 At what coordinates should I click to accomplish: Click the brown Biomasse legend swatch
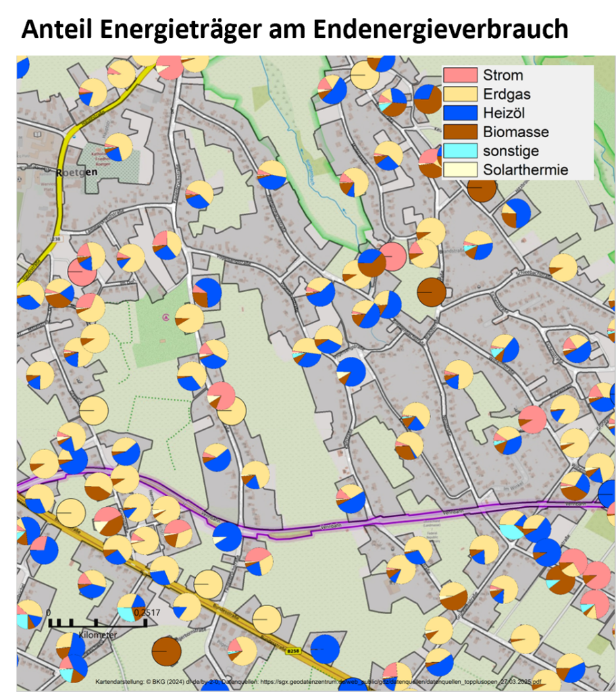(461, 132)
